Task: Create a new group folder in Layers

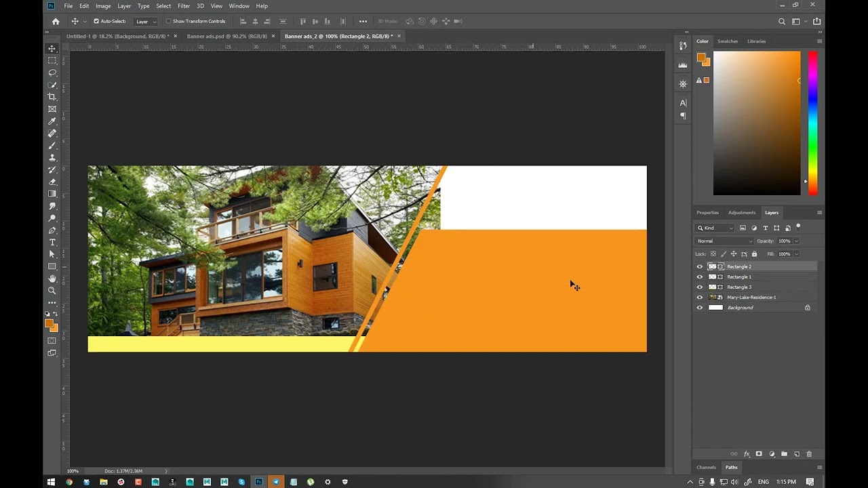Action: coord(784,454)
